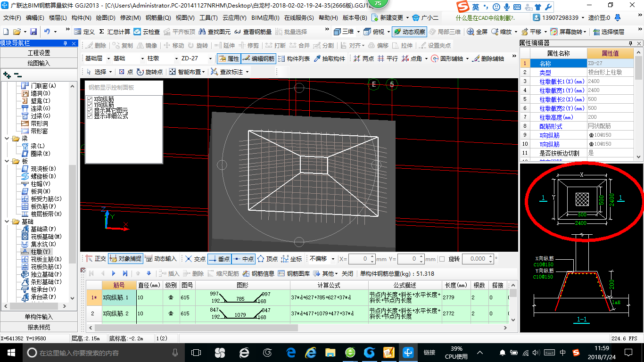This screenshot has height=362, width=644.
Task: Open 选择楼层 select floor
Action: point(609,32)
